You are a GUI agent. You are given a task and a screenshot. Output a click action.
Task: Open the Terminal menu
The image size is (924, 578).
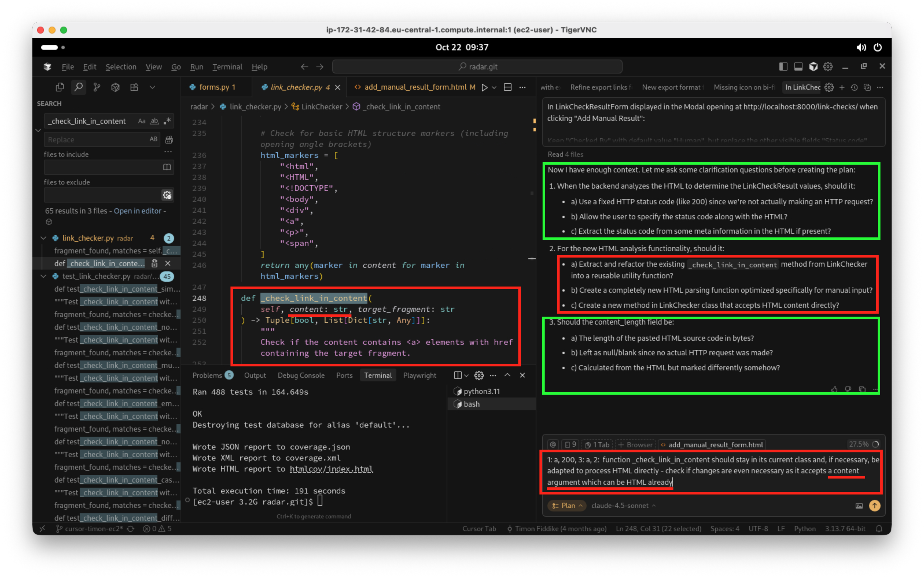tap(227, 67)
